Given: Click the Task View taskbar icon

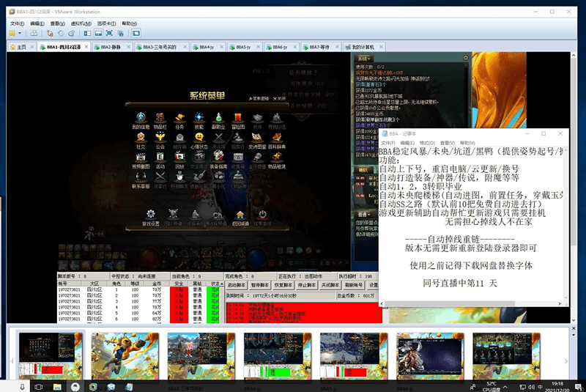Looking at the screenshot, I should (x=39, y=387).
